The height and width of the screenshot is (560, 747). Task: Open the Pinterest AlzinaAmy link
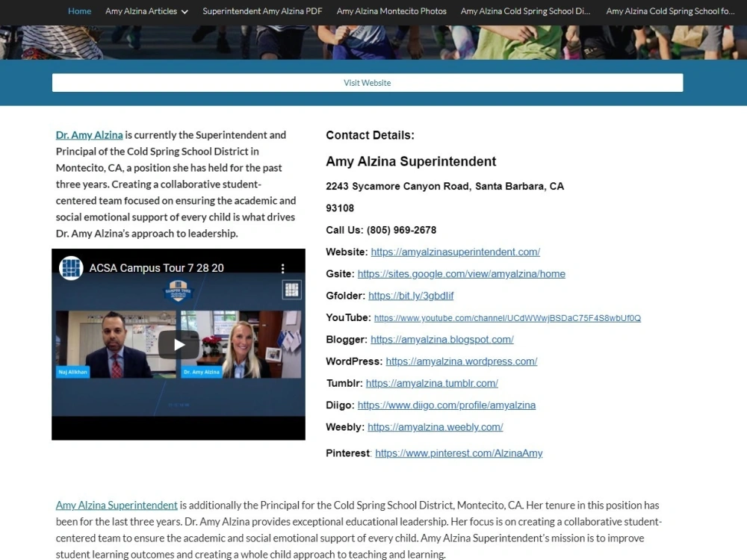(x=459, y=453)
